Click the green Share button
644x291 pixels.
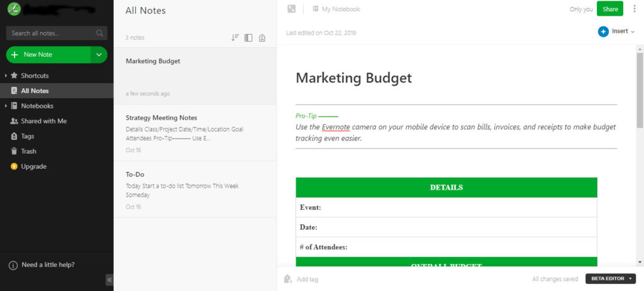click(609, 9)
